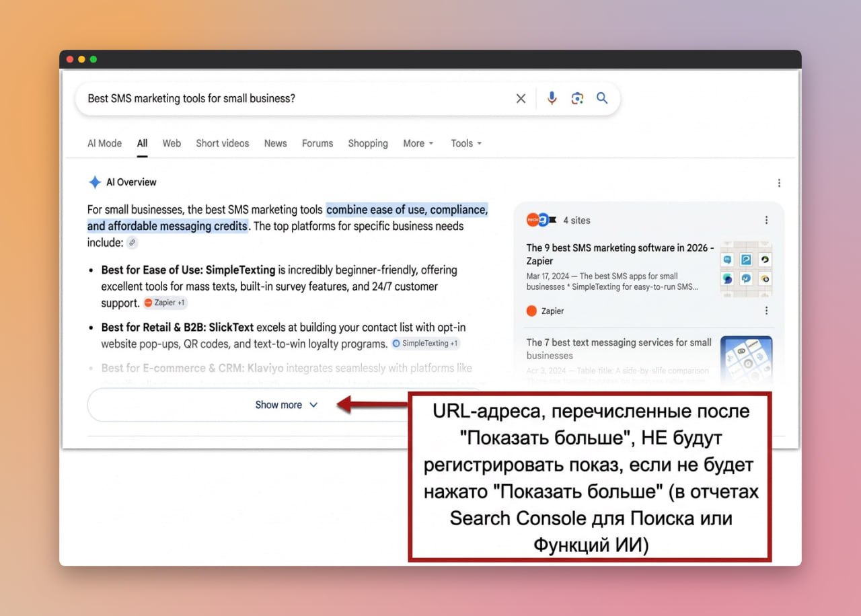The image size is (861, 616).
Task: Click 'Best for Retail & B2B: SlickText' text
Action: click(178, 328)
